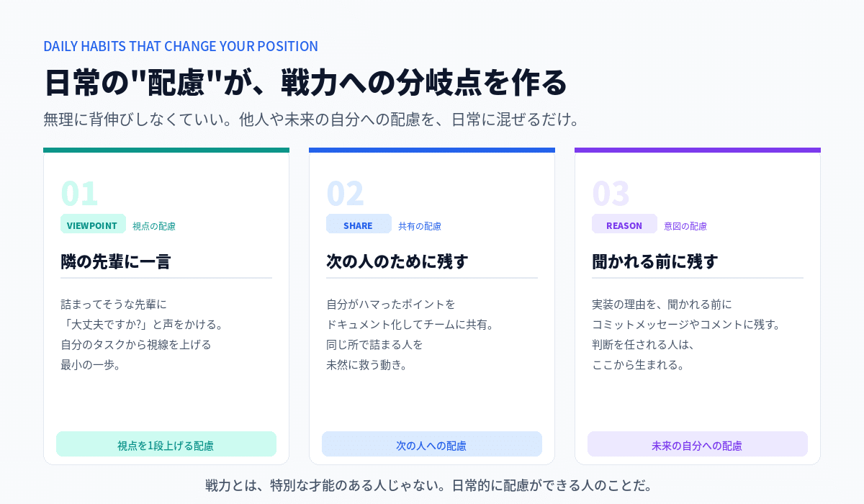864x504 pixels.
Task: Click the green bar atop the first card
Action: click(166, 150)
